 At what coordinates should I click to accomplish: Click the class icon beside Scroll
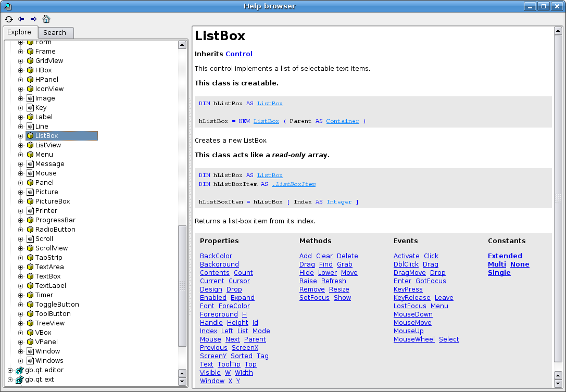(30, 239)
